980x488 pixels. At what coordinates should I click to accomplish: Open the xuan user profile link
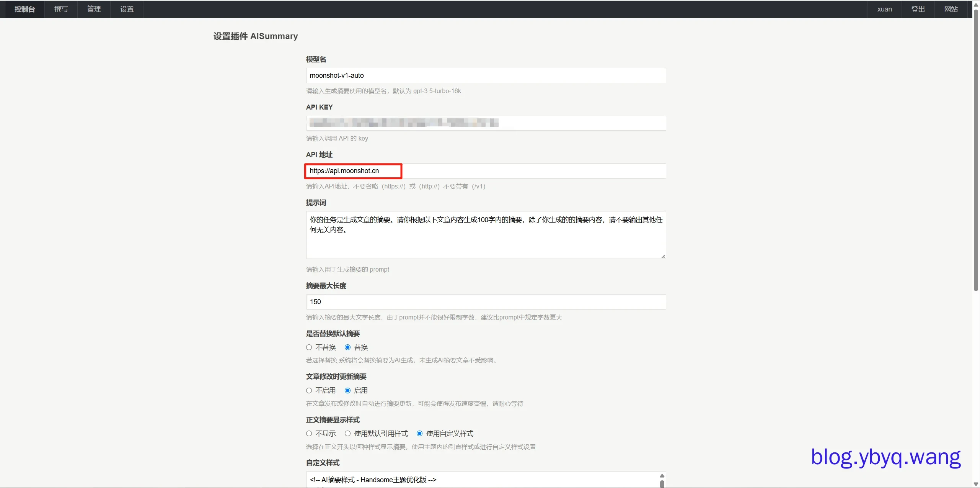pyautogui.click(x=884, y=9)
